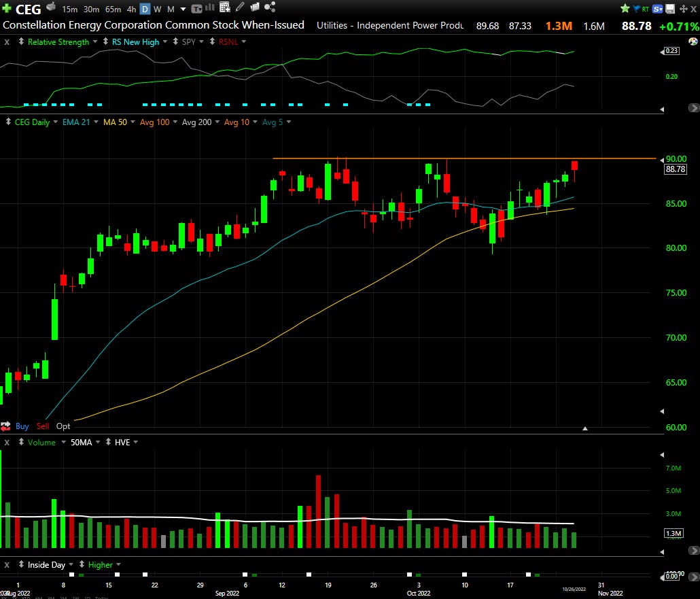The width and height of the screenshot is (700, 599).
Task: Click the CEG ticker symbol
Action: 28,9
